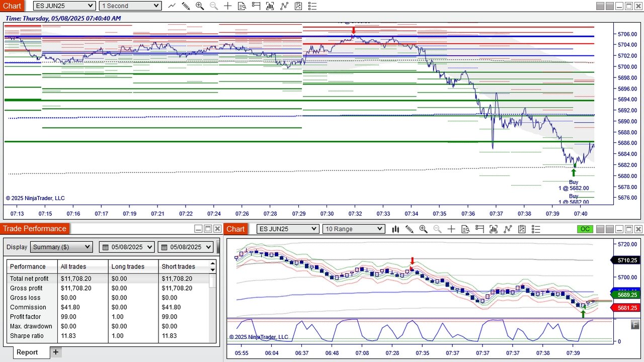Click the black 5710.25 price marker
This screenshot has height=362, width=644.
click(624, 260)
